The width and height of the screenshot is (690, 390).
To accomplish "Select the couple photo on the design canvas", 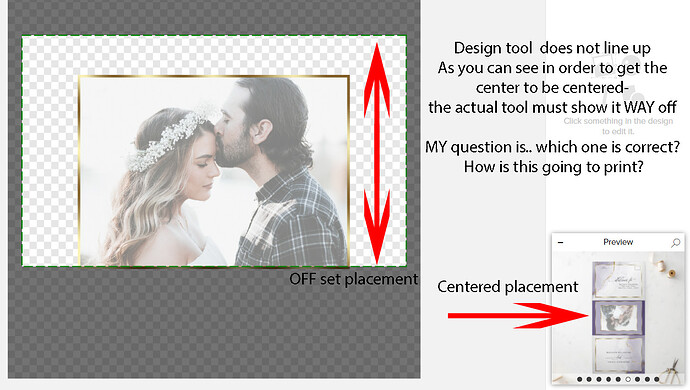I will (214, 171).
